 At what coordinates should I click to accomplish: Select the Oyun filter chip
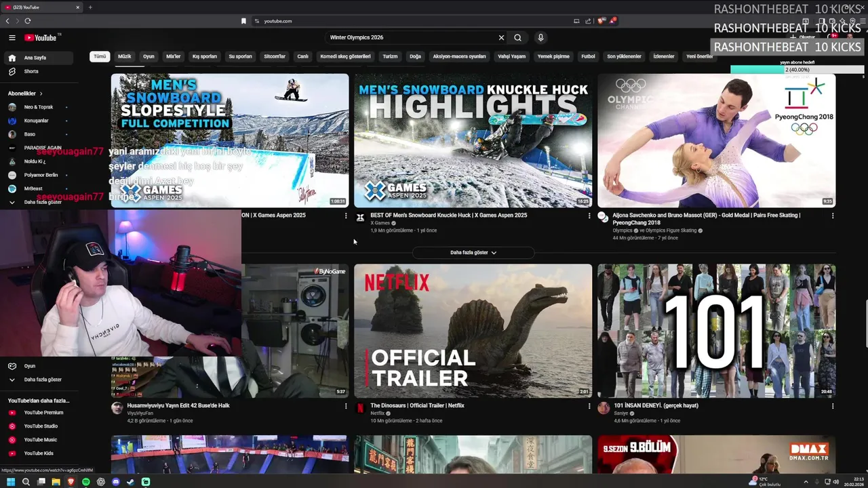click(x=149, y=56)
